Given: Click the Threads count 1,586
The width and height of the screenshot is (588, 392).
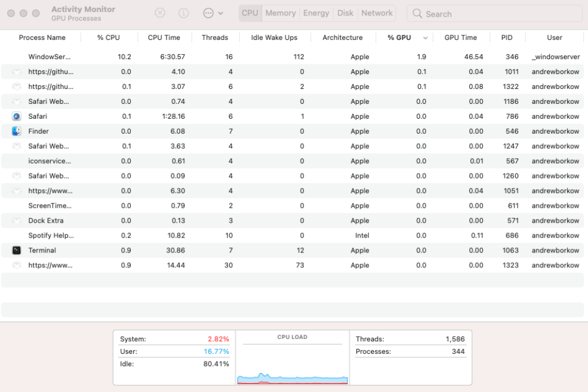Looking at the screenshot, I should coord(455,339).
